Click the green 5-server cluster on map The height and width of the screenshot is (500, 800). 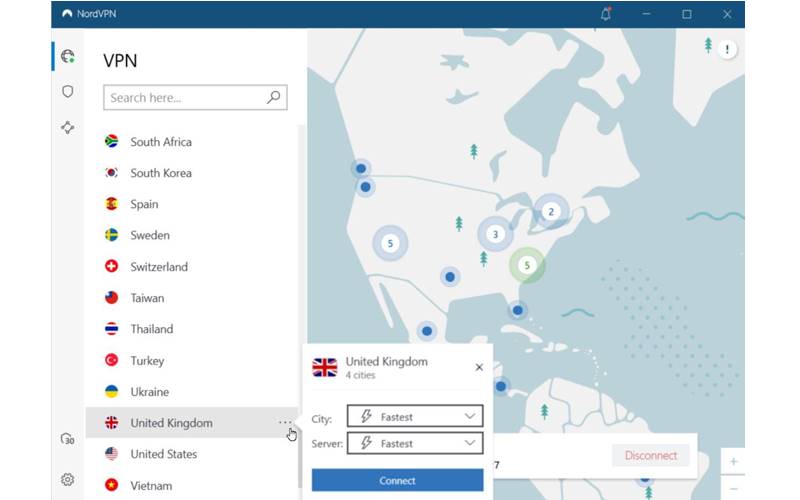coord(526,265)
